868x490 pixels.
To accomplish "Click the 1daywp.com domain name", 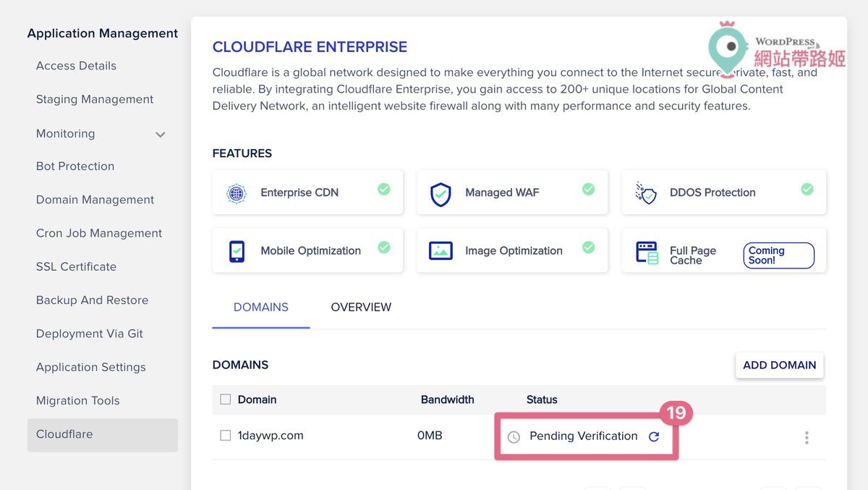I will (x=271, y=436).
